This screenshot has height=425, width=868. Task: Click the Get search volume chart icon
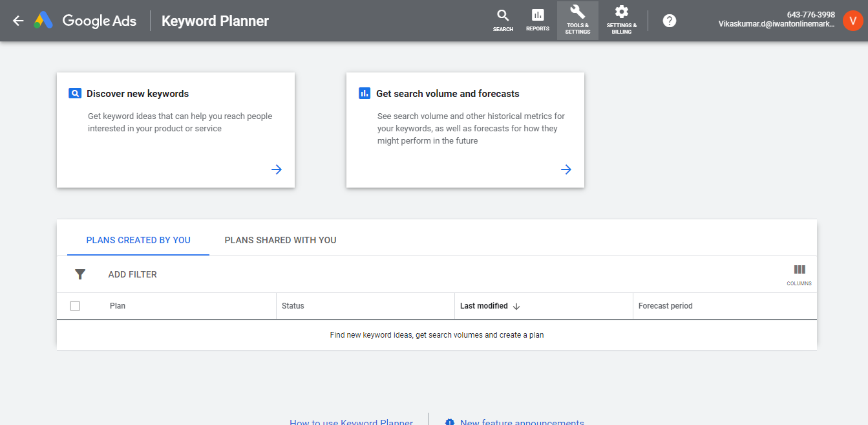click(x=365, y=93)
